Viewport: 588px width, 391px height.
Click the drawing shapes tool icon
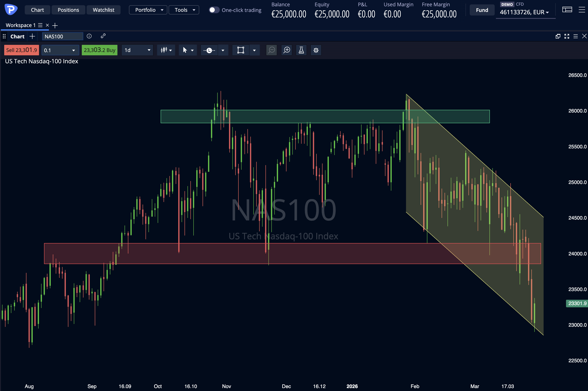[x=240, y=50]
